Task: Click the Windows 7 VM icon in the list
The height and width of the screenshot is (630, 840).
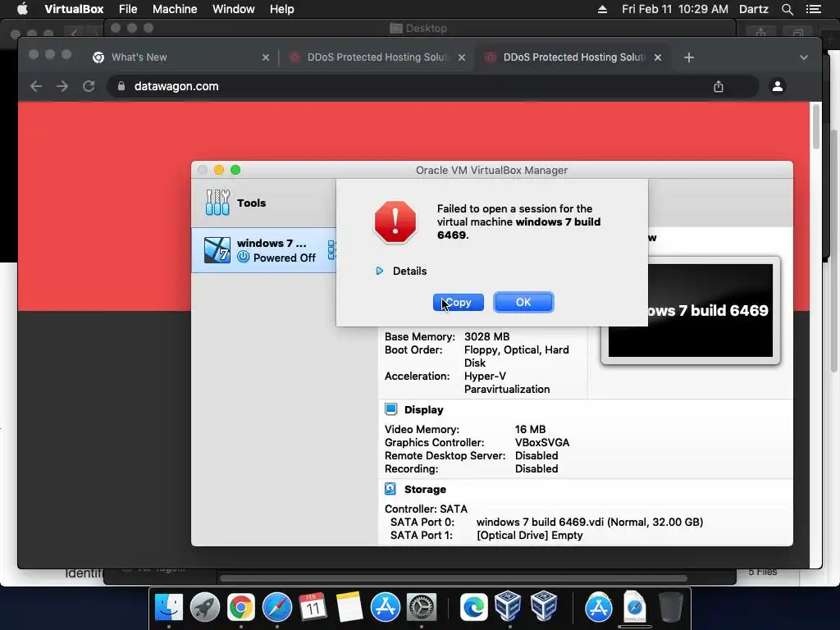Action: (x=217, y=250)
